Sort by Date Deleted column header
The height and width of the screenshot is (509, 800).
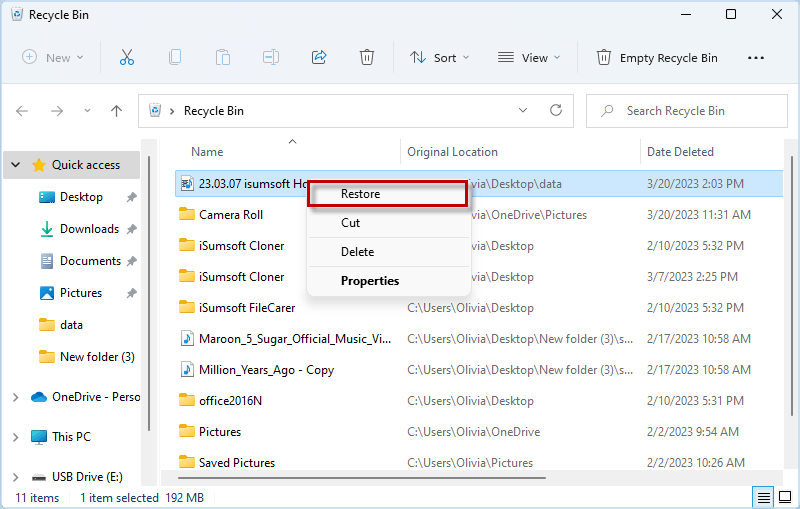tap(680, 152)
